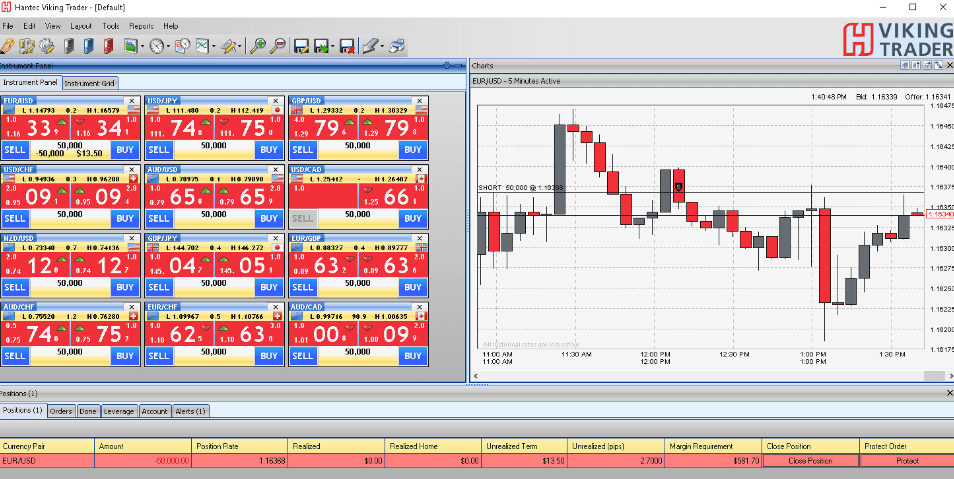Open the dropdown beside the green-arrow floppy icon
The height and width of the screenshot is (479, 954).
(333, 46)
